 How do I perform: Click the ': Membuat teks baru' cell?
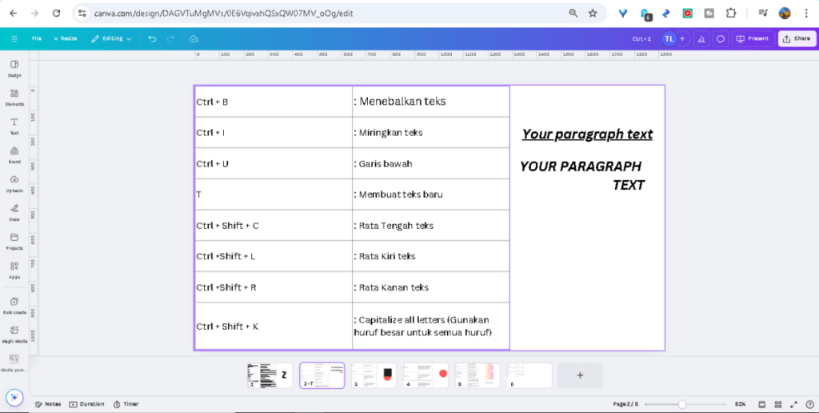coord(431,194)
